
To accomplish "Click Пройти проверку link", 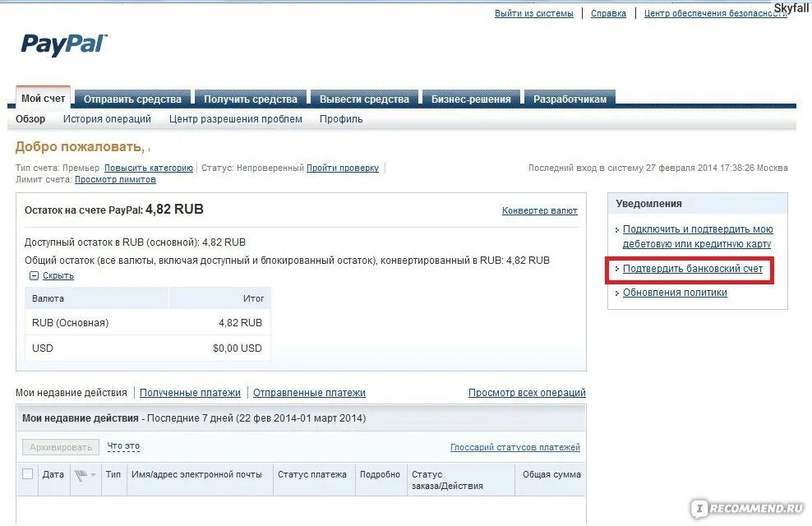I will pyautogui.click(x=342, y=168).
